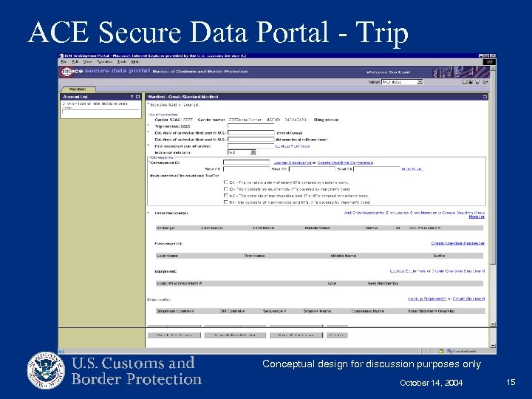The width and height of the screenshot is (532, 399).
Task: Click the Shipper Name column header
Action: click(x=317, y=311)
